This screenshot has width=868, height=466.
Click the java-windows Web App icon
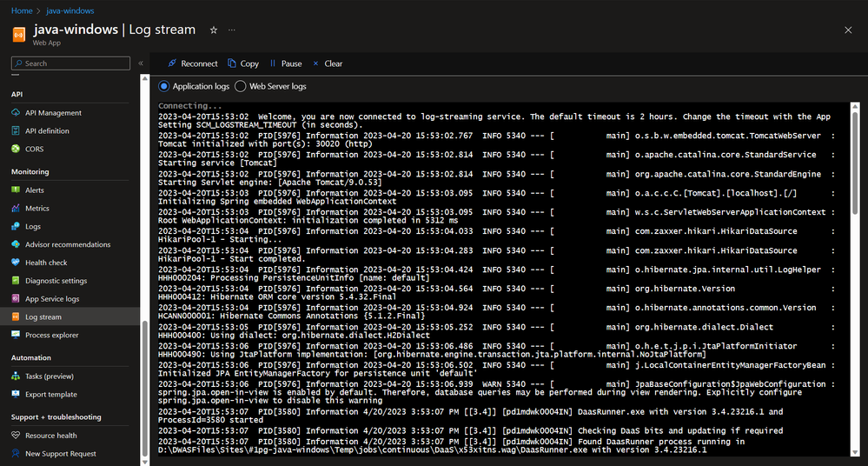(x=19, y=35)
